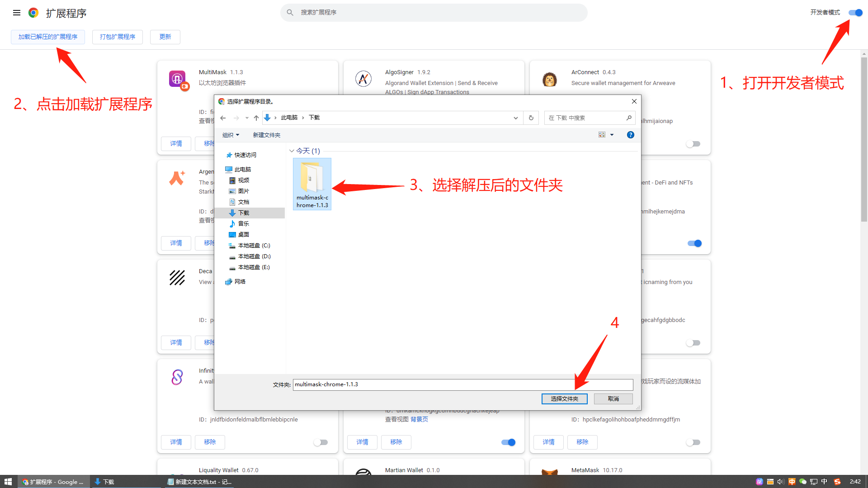Click 打包扩展程序 button

point(118,37)
